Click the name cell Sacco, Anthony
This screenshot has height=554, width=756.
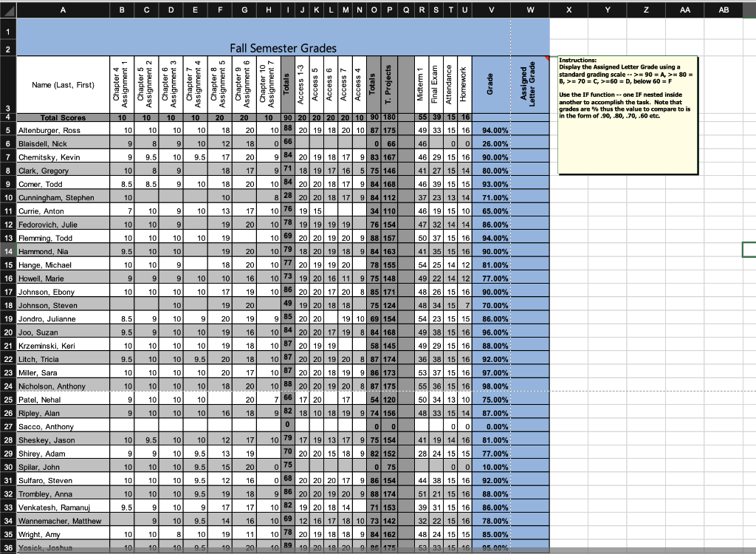pos(63,426)
